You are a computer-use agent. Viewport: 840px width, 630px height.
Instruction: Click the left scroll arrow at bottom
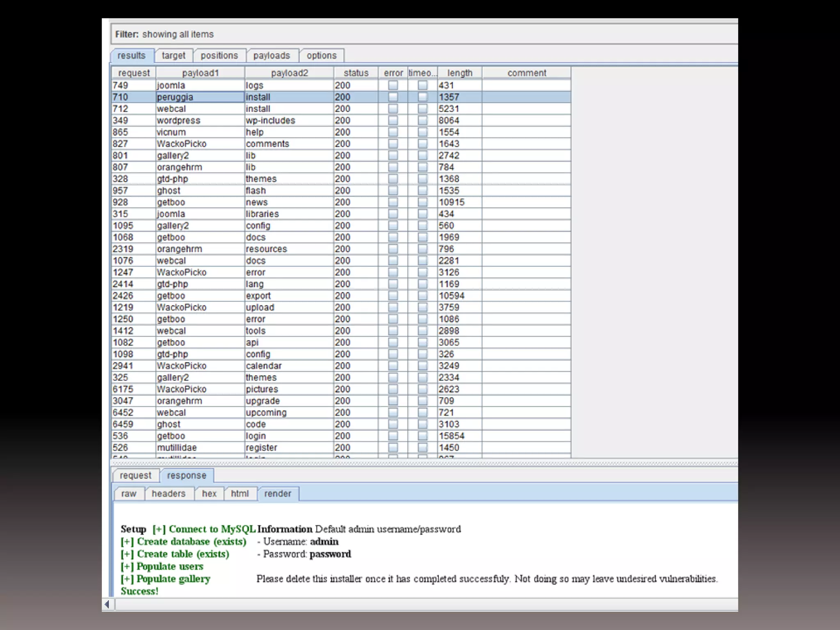point(107,604)
